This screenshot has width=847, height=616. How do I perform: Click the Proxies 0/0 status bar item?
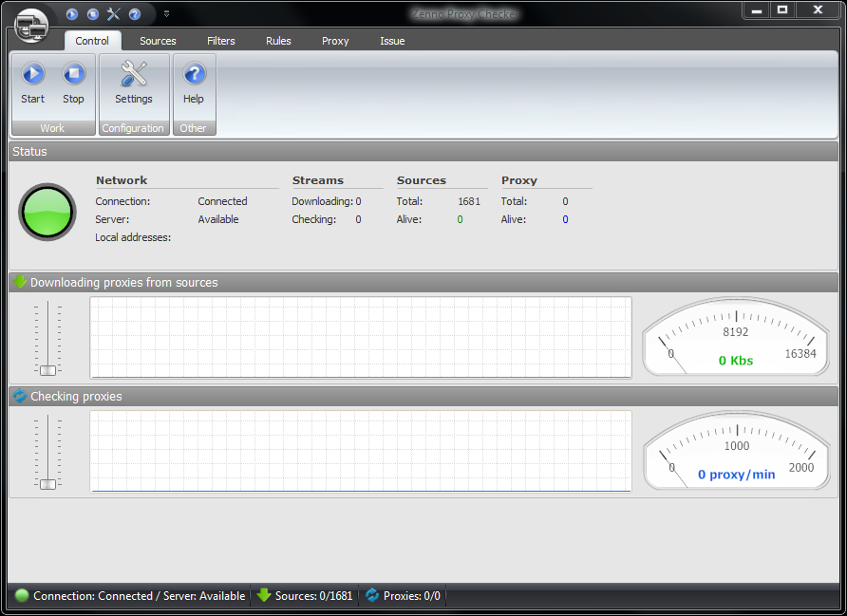click(404, 596)
